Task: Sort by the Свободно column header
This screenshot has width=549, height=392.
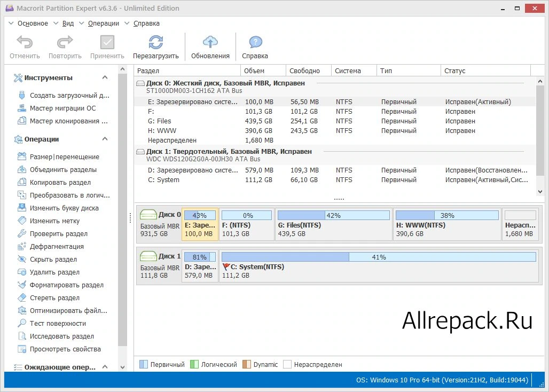Action: pos(309,70)
